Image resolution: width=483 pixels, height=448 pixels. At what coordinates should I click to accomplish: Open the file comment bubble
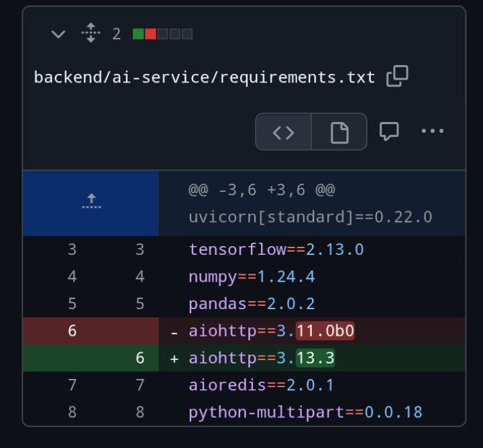click(x=389, y=131)
